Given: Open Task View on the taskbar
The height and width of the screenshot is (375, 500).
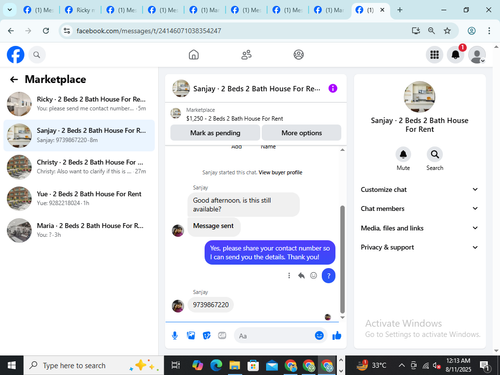Looking at the screenshot, I should pyautogui.click(x=176, y=366).
